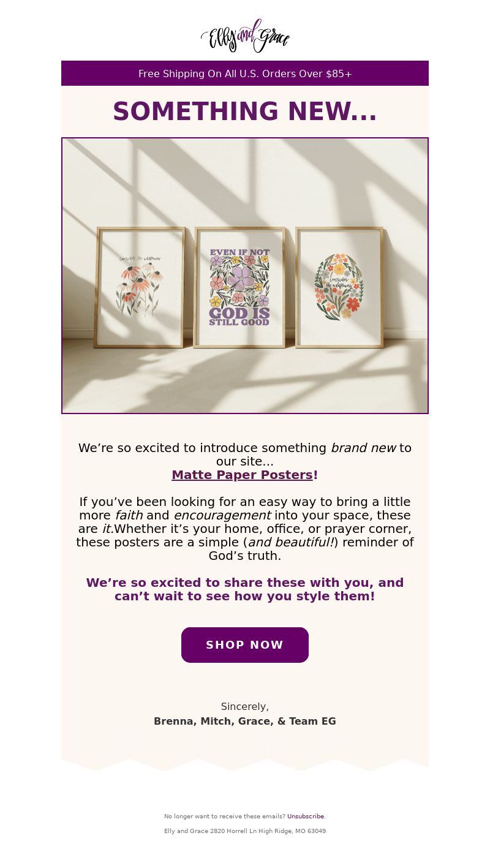
Task: Select the 2820 Horrell Ln address line
Action: click(245, 831)
